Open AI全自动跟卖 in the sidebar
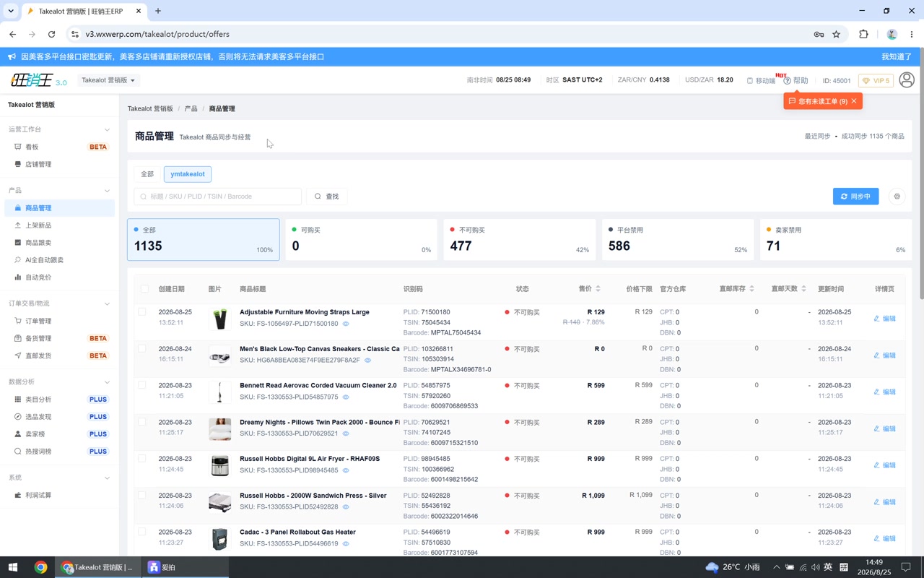This screenshot has width=924, height=578. click(59, 260)
